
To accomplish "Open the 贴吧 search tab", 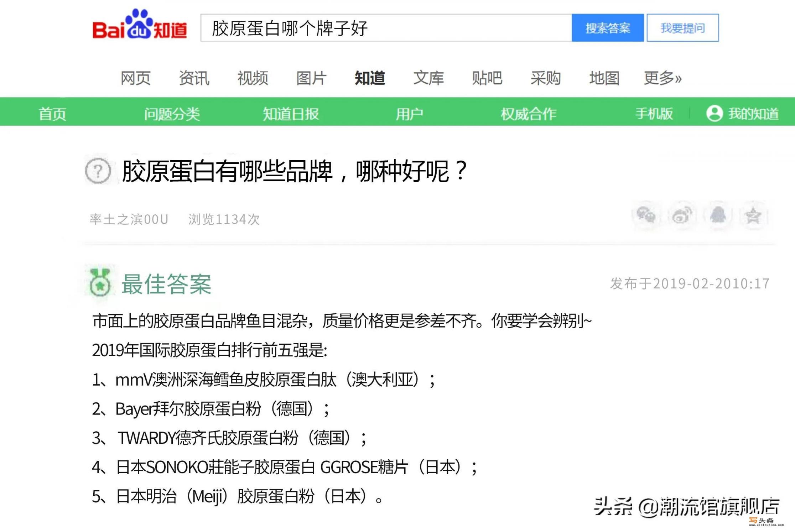I will (x=487, y=78).
